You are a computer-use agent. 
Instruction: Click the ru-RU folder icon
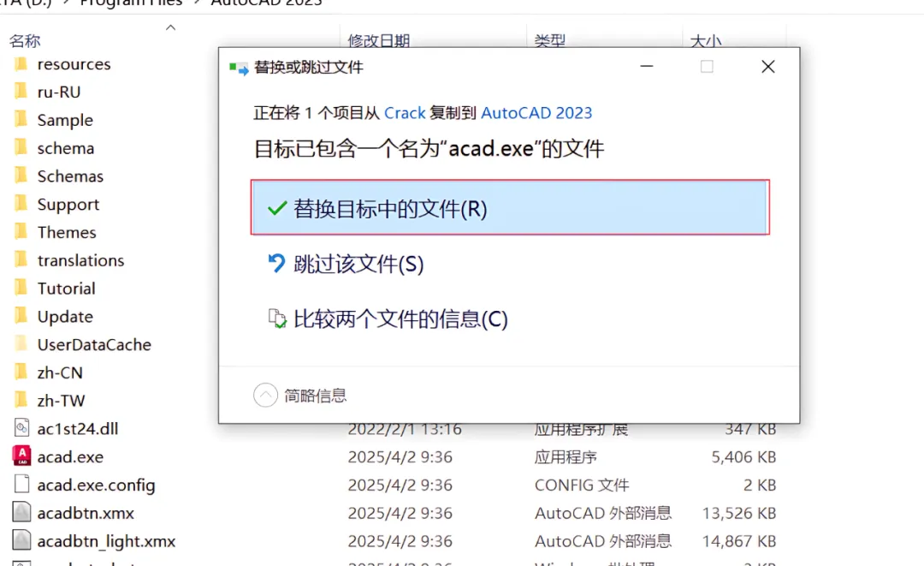21,91
